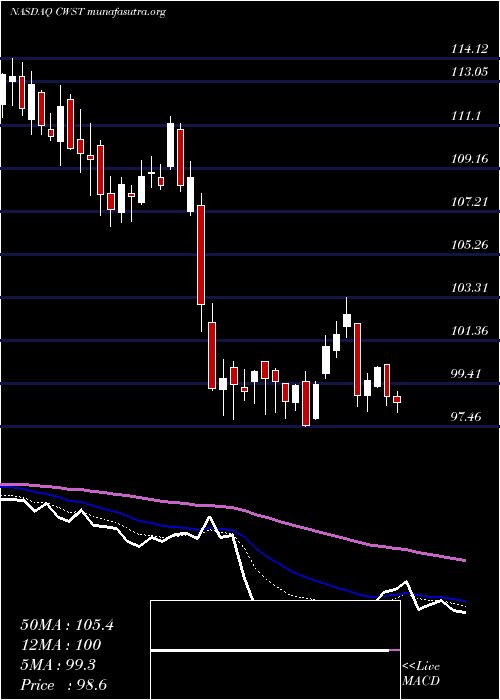The height and width of the screenshot is (700, 500).
Task: Click the NASDAQ CWST munafasutra.org title
Action: tap(88, 12)
